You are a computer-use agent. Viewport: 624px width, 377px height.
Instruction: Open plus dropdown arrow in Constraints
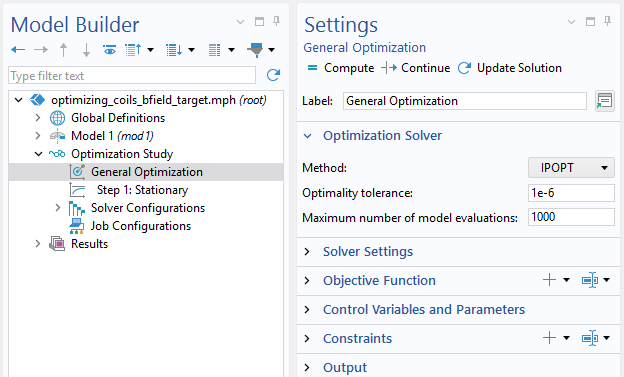pos(566,338)
